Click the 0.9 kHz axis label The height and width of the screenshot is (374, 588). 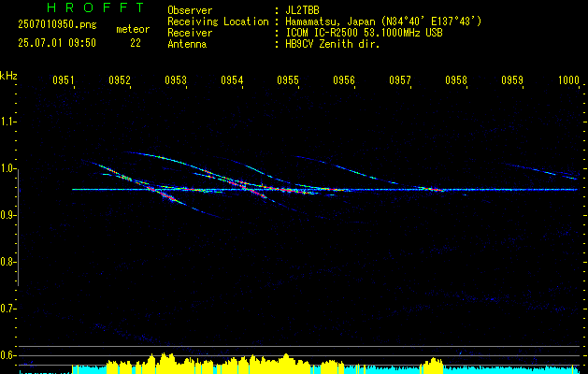[x=7, y=215]
